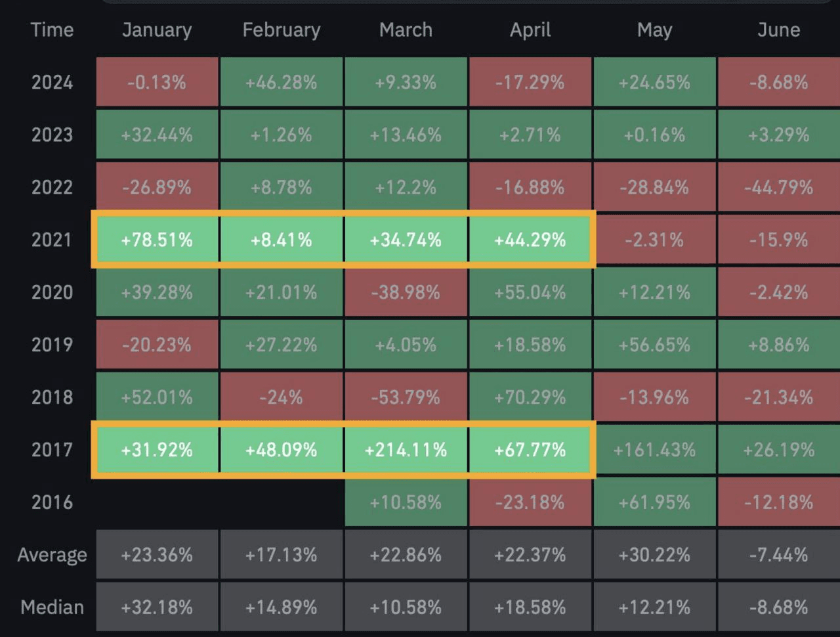Click the +27.22% cell
The width and height of the screenshot is (840, 637).
[282, 345]
